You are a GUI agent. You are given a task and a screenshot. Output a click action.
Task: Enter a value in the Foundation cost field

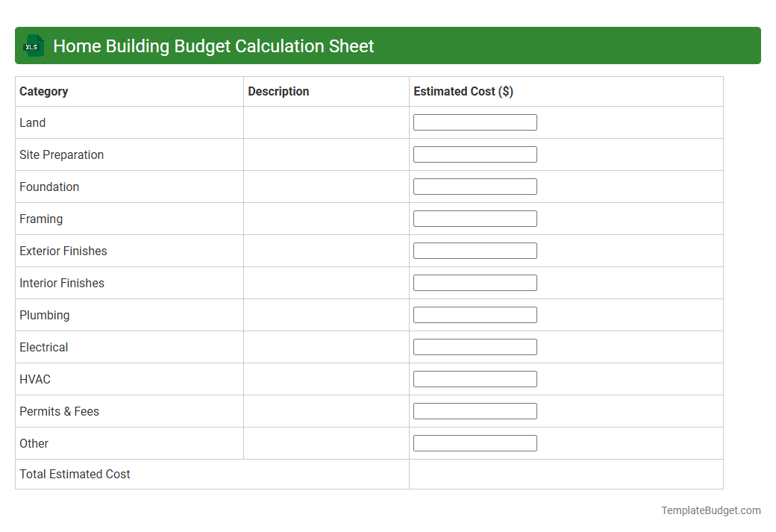point(475,186)
